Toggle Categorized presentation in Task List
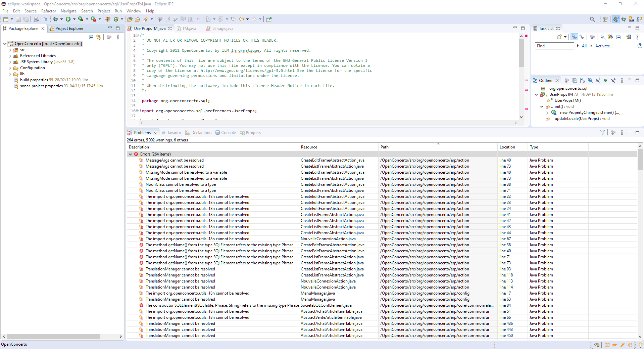644x349 pixels. pyautogui.click(x=575, y=37)
